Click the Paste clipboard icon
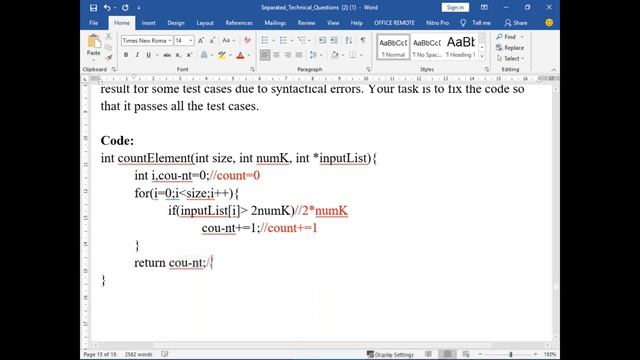This screenshot has width=640, height=360. [x=93, y=41]
